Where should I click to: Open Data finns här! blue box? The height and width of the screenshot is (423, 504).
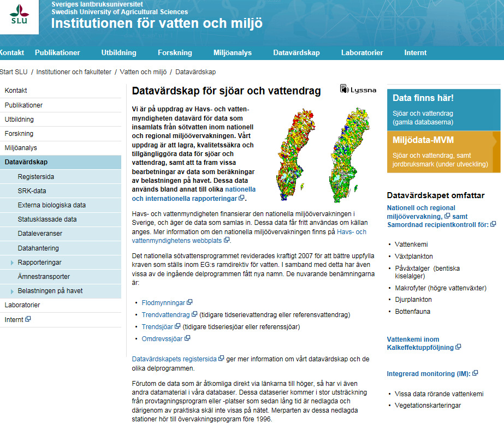(x=443, y=110)
